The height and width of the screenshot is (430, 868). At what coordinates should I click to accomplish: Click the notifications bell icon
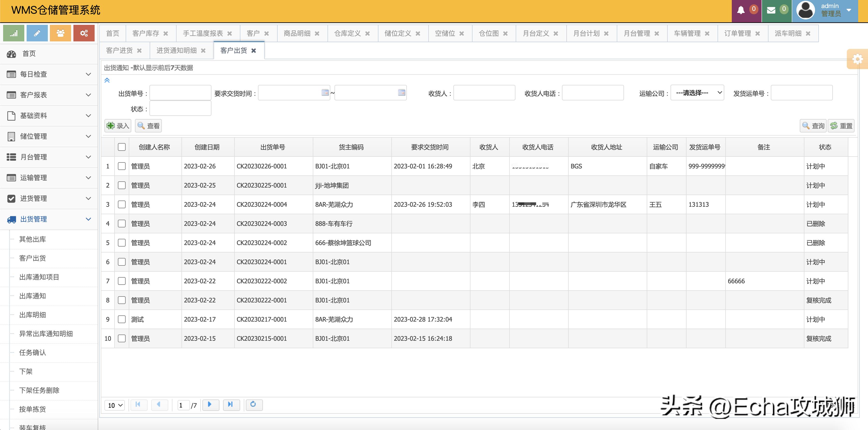pos(741,10)
